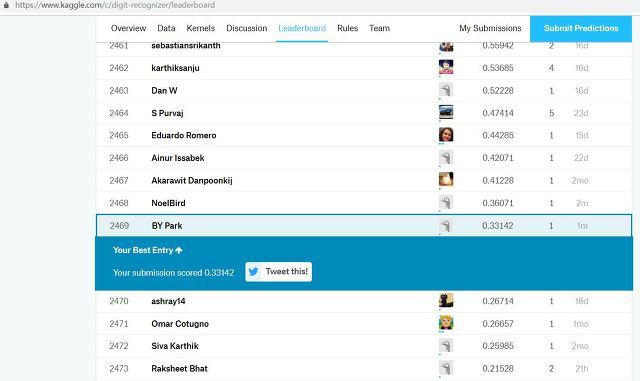This screenshot has height=381, width=640.
Task: Click the 'Your Best Entry' heading
Action: point(143,250)
